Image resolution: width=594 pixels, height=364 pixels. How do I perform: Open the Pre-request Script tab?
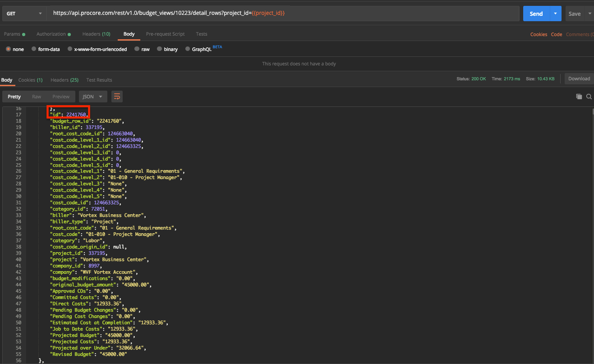(165, 34)
